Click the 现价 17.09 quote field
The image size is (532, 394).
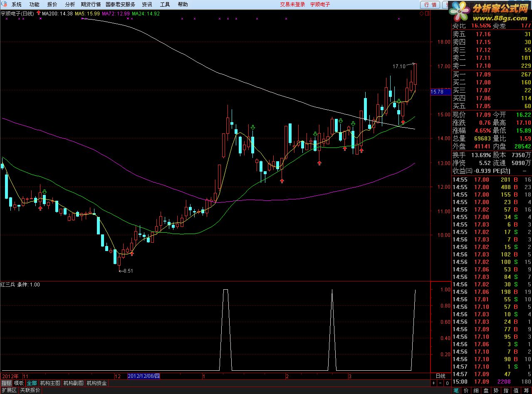[472, 115]
